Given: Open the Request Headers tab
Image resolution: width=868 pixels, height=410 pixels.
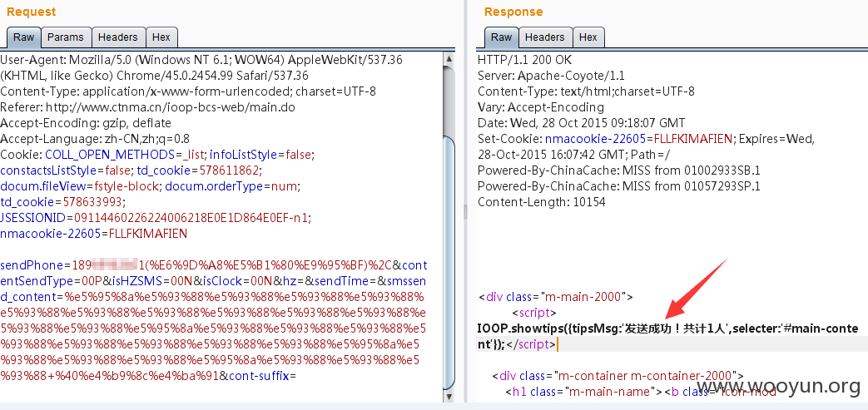Looking at the screenshot, I should 118,37.
